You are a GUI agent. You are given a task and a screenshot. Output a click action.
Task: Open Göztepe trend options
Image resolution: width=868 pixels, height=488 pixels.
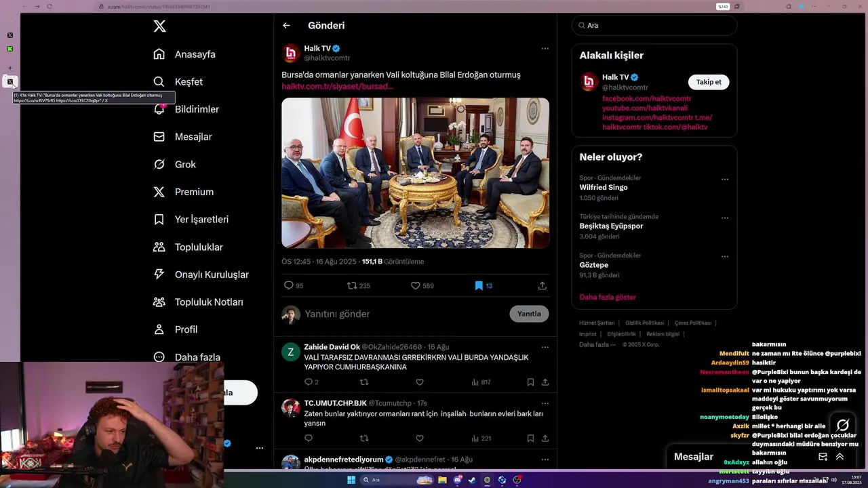click(x=725, y=257)
